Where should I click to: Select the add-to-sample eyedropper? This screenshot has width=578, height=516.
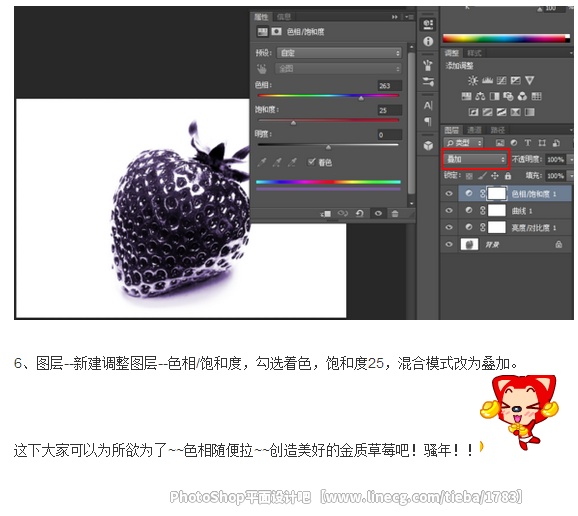277,162
